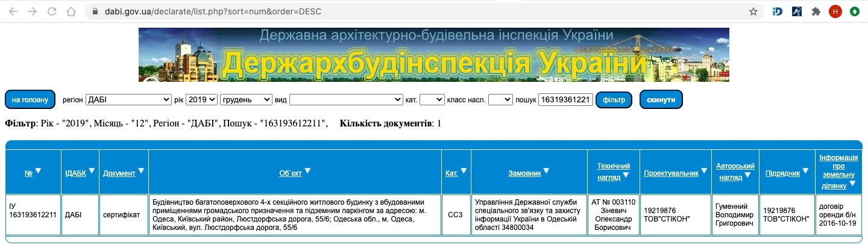Screen dimensions: 868x245
Task: Open the browser home page
Action: [x=71, y=11]
